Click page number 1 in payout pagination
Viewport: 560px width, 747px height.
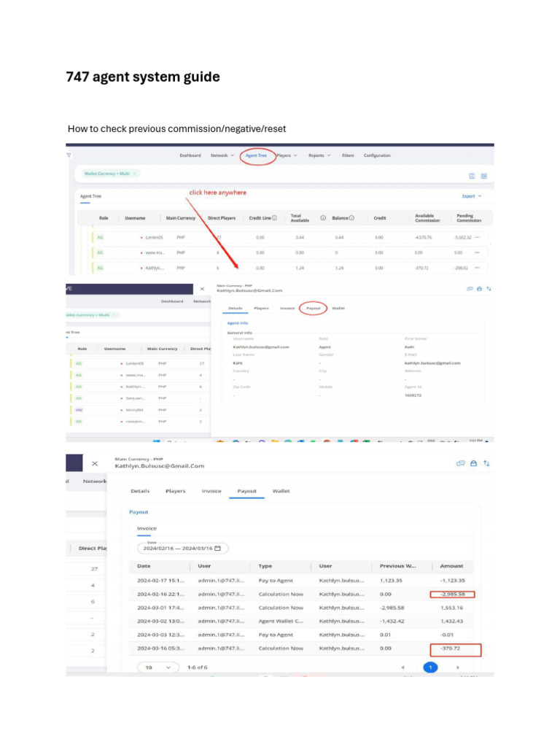click(430, 667)
